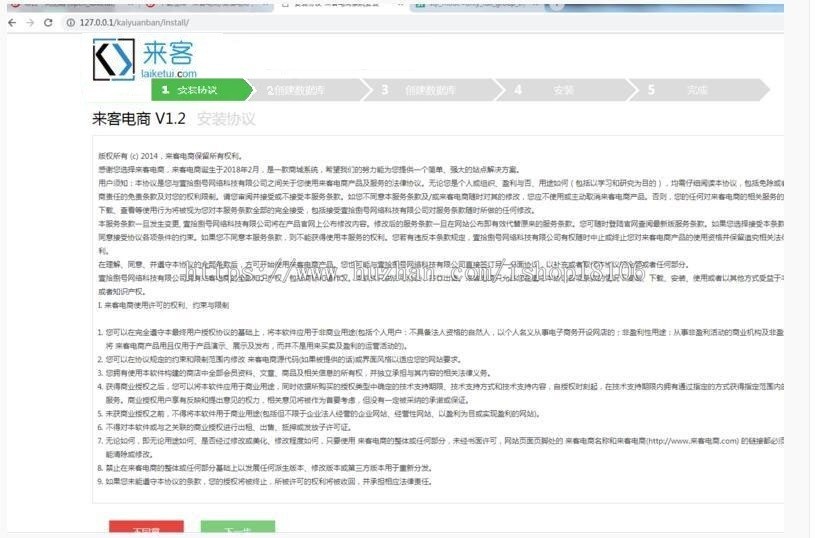Open site info icon beside the URL
This screenshot has height=538, width=831.
pyautogui.click(x=70, y=23)
